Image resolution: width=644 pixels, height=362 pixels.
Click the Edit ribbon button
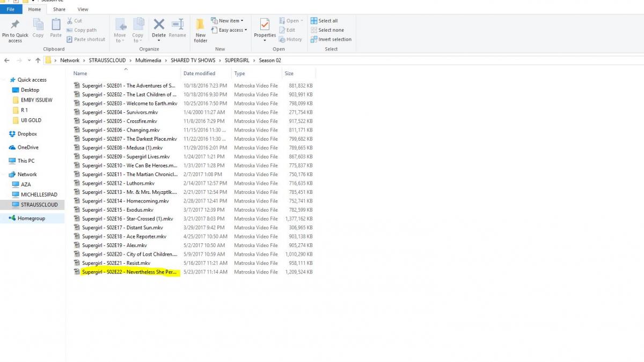coord(287,30)
